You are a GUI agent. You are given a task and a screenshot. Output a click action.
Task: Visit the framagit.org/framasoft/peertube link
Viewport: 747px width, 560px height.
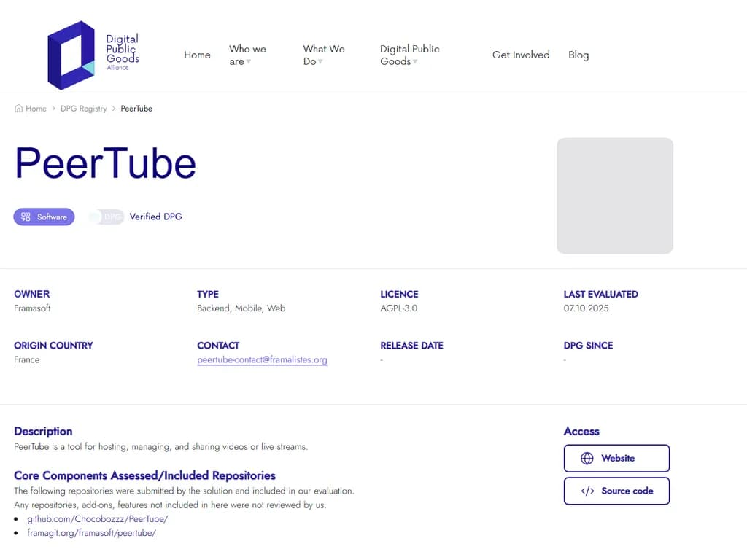pyautogui.click(x=92, y=533)
